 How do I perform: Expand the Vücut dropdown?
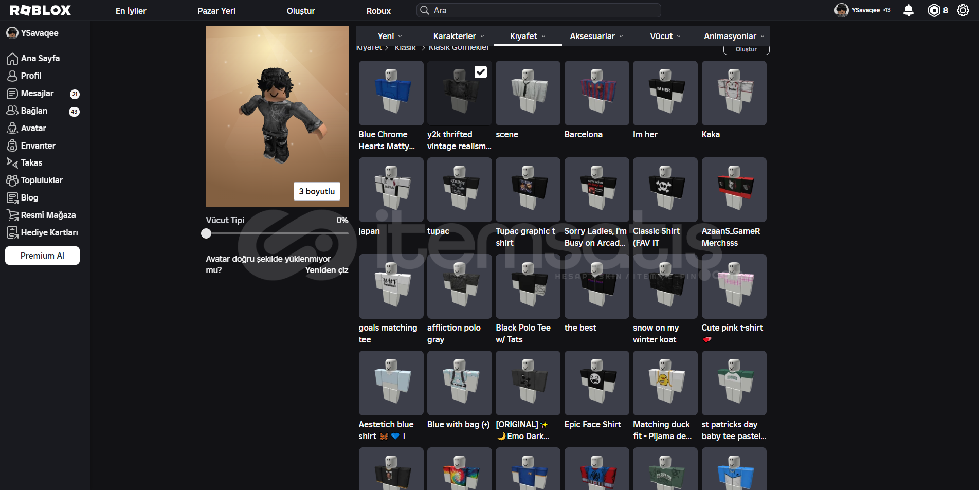pyautogui.click(x=665, y=36)
